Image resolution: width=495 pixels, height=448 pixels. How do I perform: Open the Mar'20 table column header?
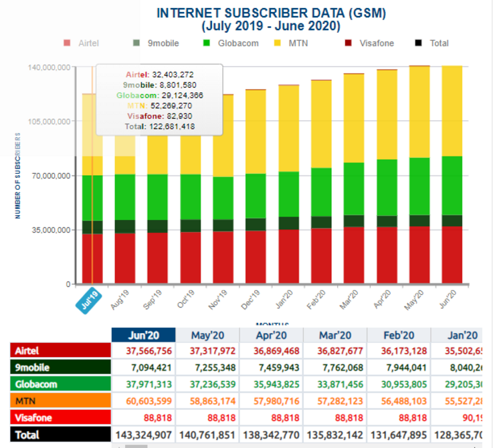[335, 335]
